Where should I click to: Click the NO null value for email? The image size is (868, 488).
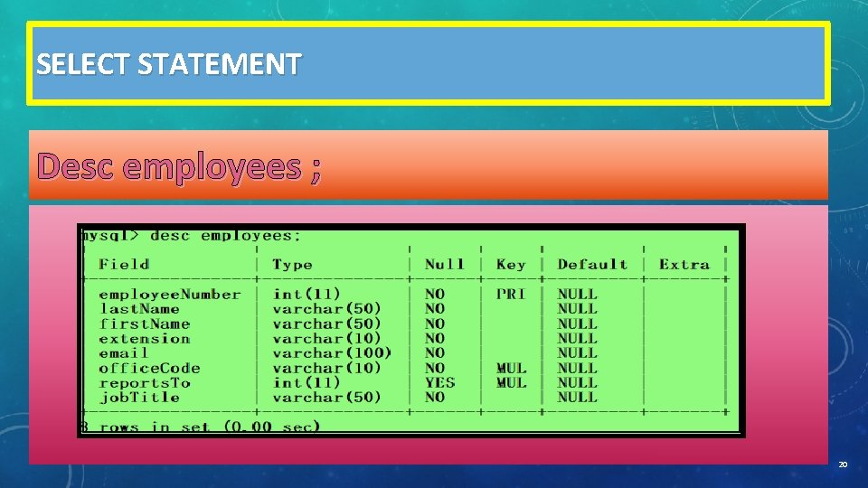click(x=435, y=353)
